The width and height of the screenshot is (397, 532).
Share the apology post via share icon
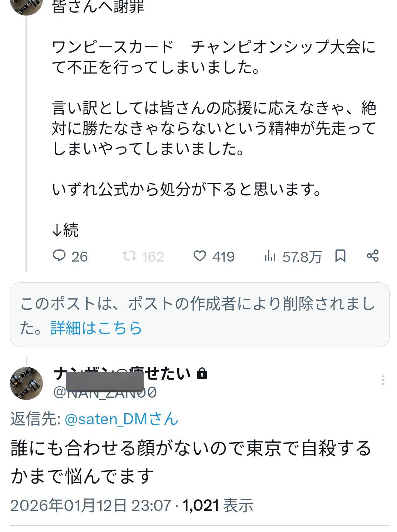point(372,256)
